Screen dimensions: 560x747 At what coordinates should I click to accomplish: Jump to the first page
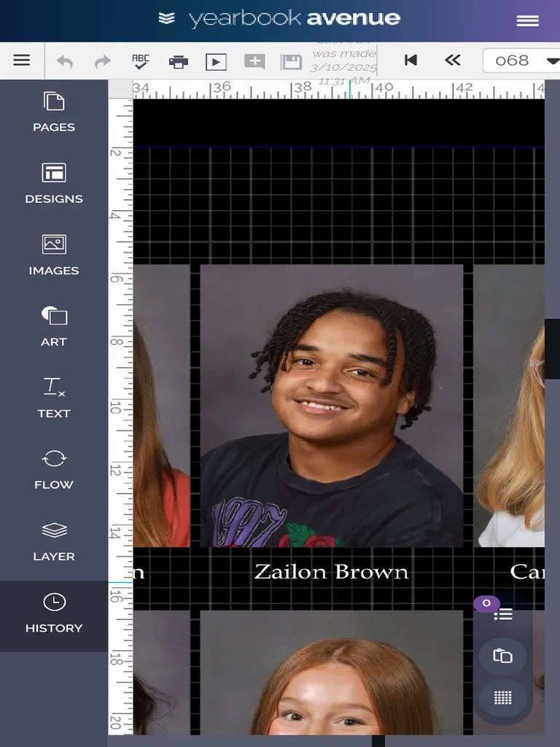(x=411, y=60)
